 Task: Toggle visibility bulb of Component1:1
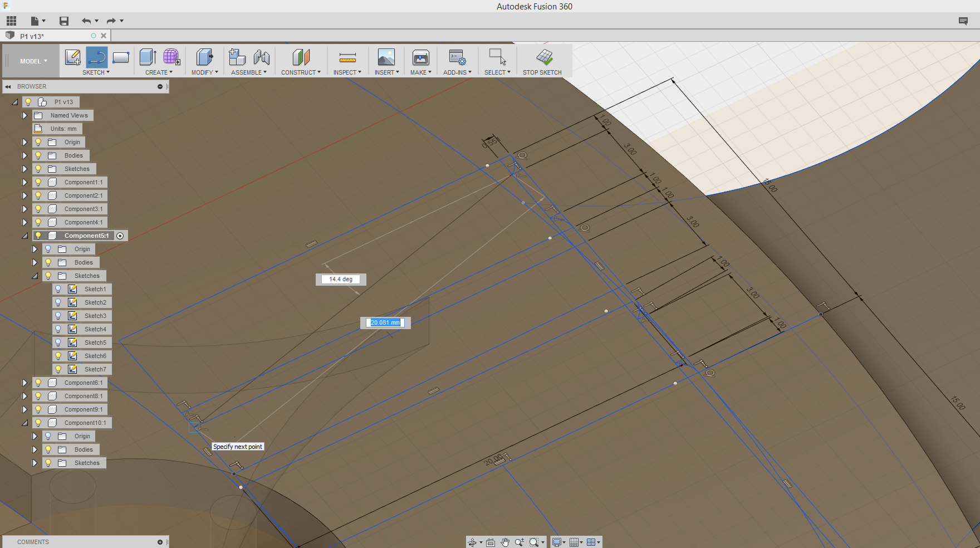point(38,182)
